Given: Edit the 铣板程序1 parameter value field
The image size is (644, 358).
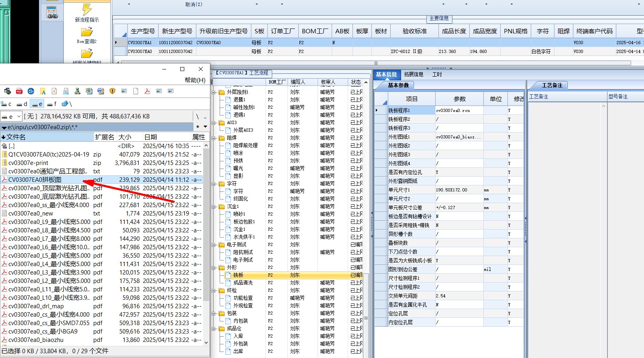Looking at the screenshot, I should point(459,110).
